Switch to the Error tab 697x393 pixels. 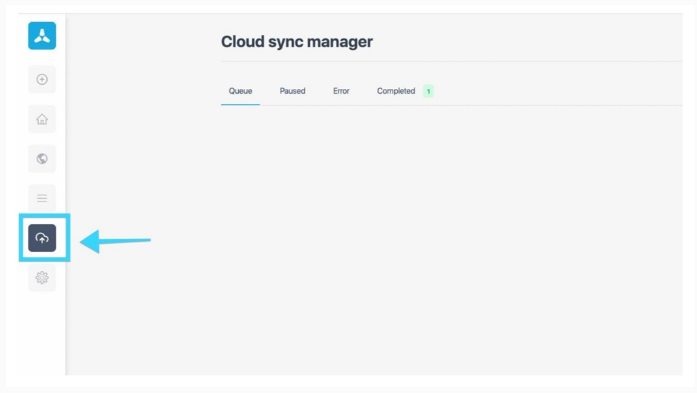(x=341, y=91)
